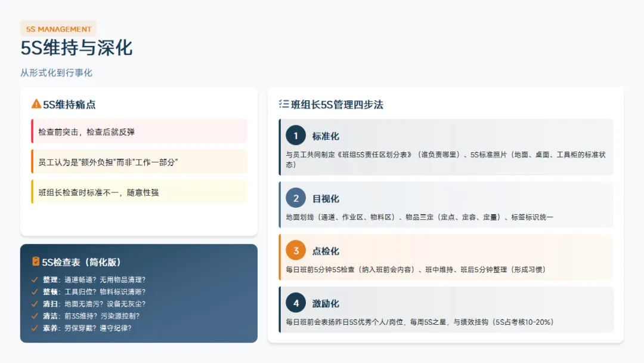Image resolution: width=644 pixels, height=363 pixels.
Task: Click the clipboard icon beside 5S检查表
Action: pos(36,262)
